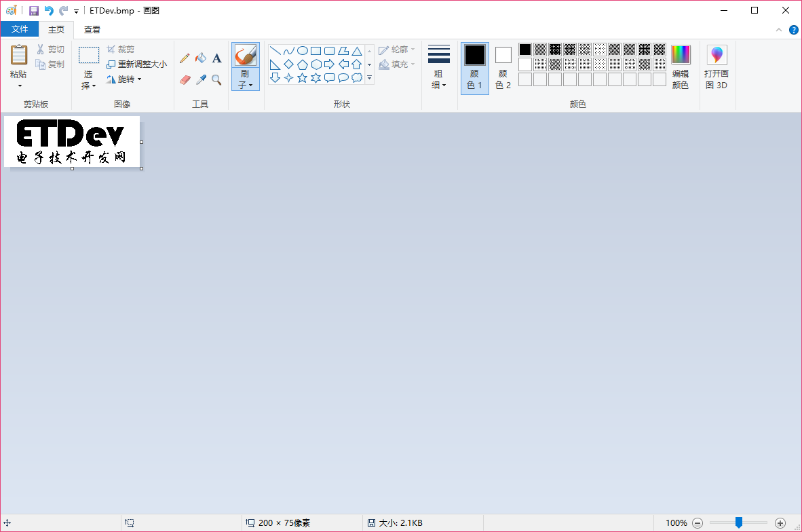Choose the Six-point star shape
Screen dimensions: 802x532
coord(316,78)
